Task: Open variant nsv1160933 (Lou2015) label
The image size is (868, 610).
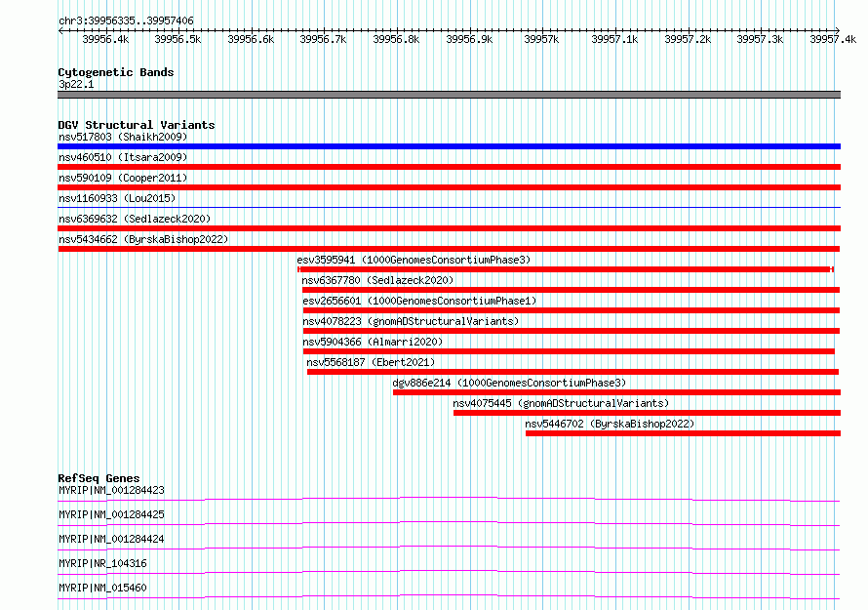Action: pos(117,198)
